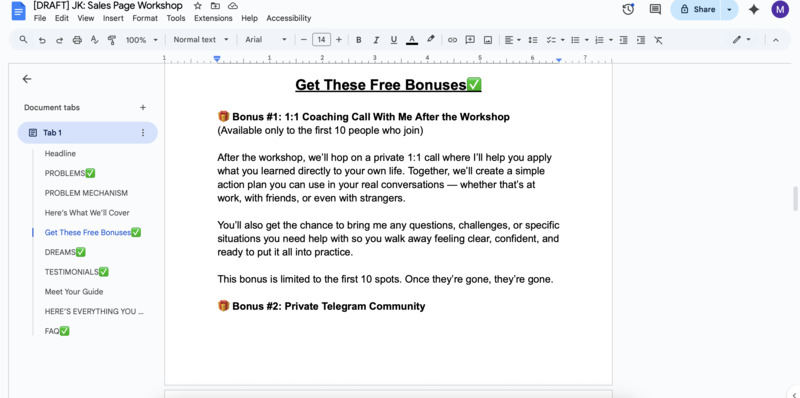800x398 pixels.
Task: Open the Extensions menu
Action: click(213, 18)
